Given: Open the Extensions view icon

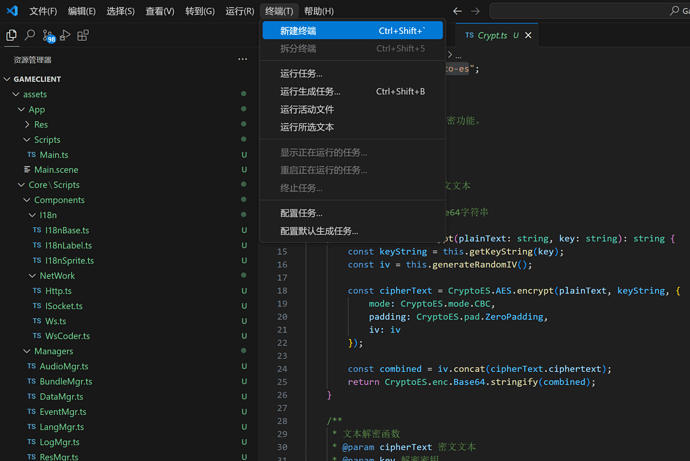Looking at the screenshot, I should click(x=83, y=35).
